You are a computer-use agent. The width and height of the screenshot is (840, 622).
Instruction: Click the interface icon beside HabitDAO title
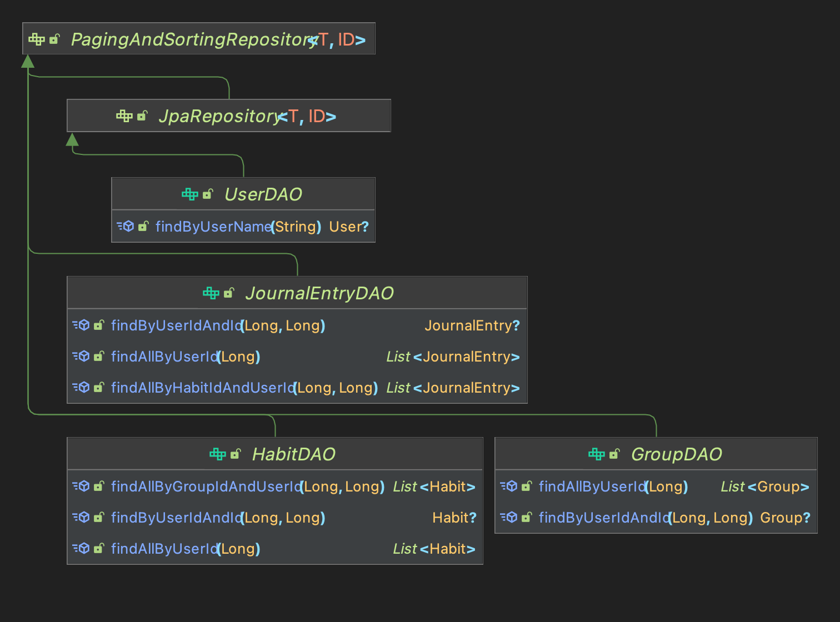click(218, 454)
